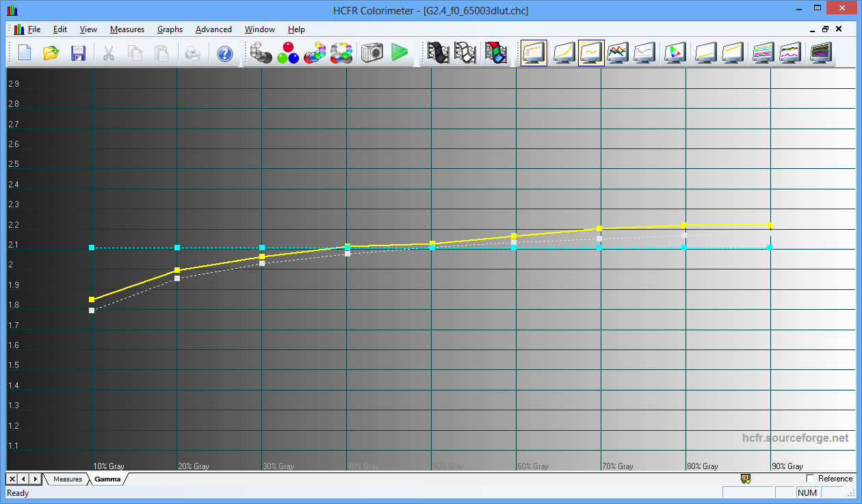Click the yellow gamma point at 90% Gray

pos(770,225)
